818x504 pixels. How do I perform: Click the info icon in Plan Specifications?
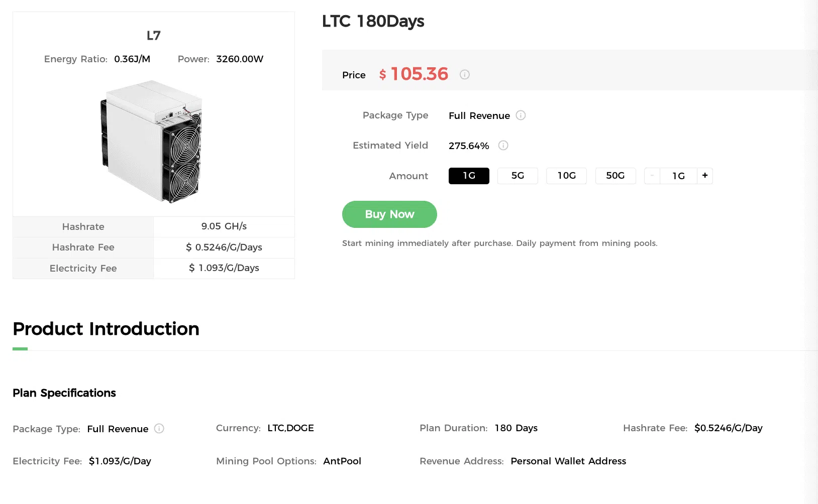coord(159,429)
